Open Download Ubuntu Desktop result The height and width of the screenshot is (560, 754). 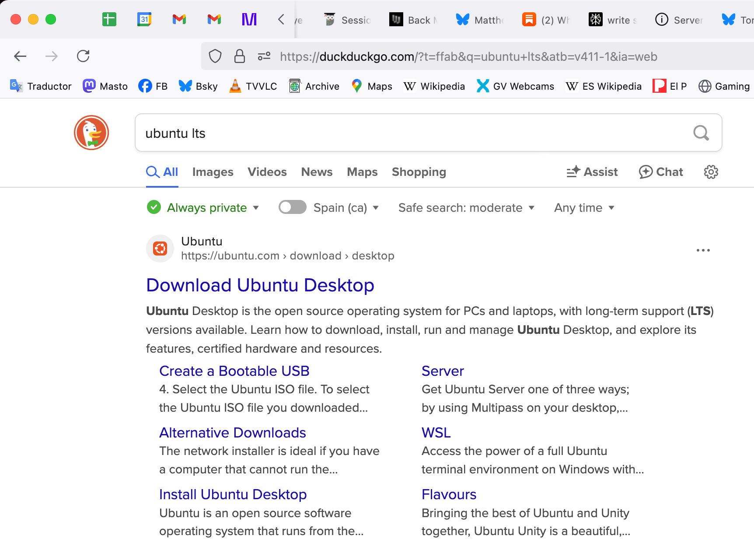tap(260, 285)
